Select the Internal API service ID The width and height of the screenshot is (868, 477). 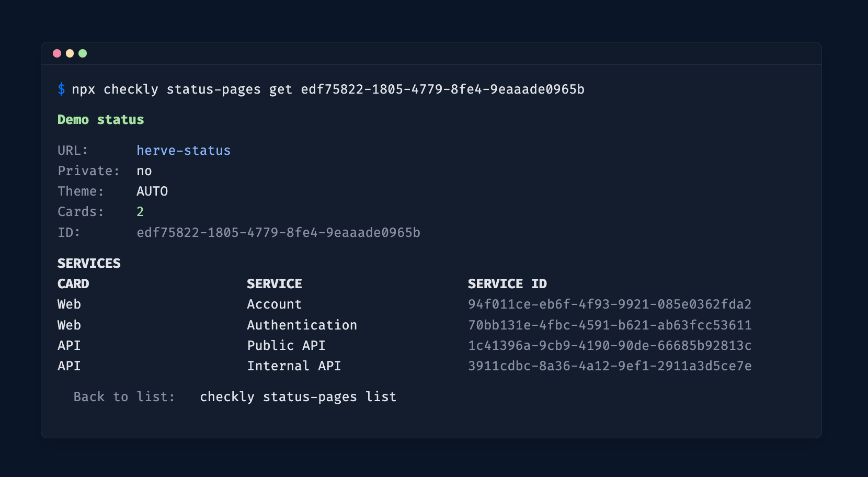pyautogui.click(x=610, y=366)
